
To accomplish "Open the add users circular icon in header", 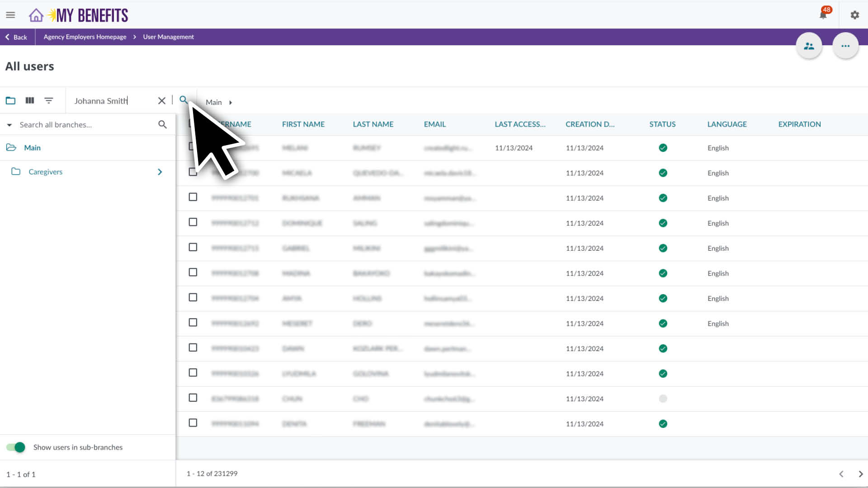I will pos(809,45).
